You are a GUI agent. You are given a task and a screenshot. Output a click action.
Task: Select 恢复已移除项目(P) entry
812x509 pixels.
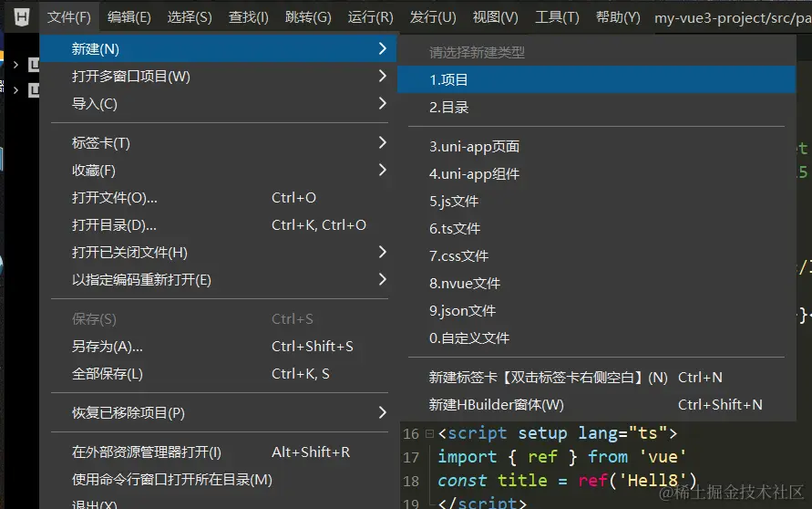click(x=218, y=412)
